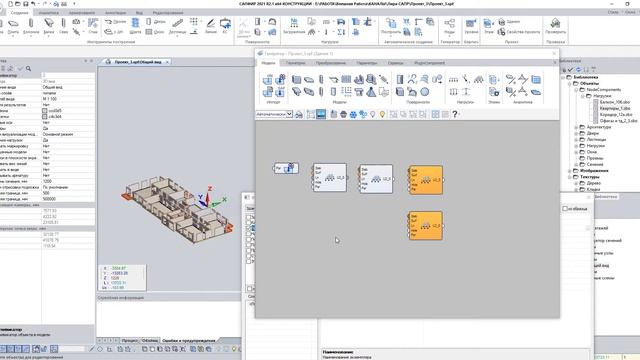Click the first import icon in Generator Импорт group
This screenshot has width=640, height=360.
point(267,79)
